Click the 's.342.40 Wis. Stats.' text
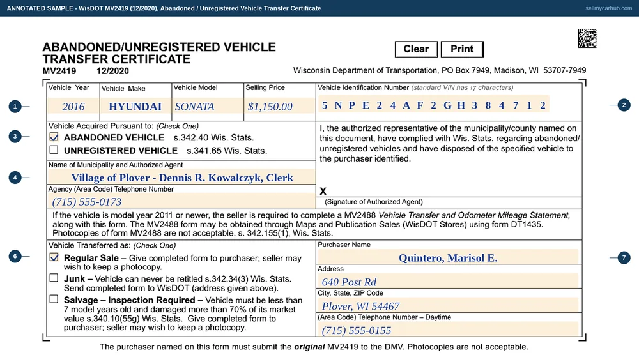 (x=213, y=138)
